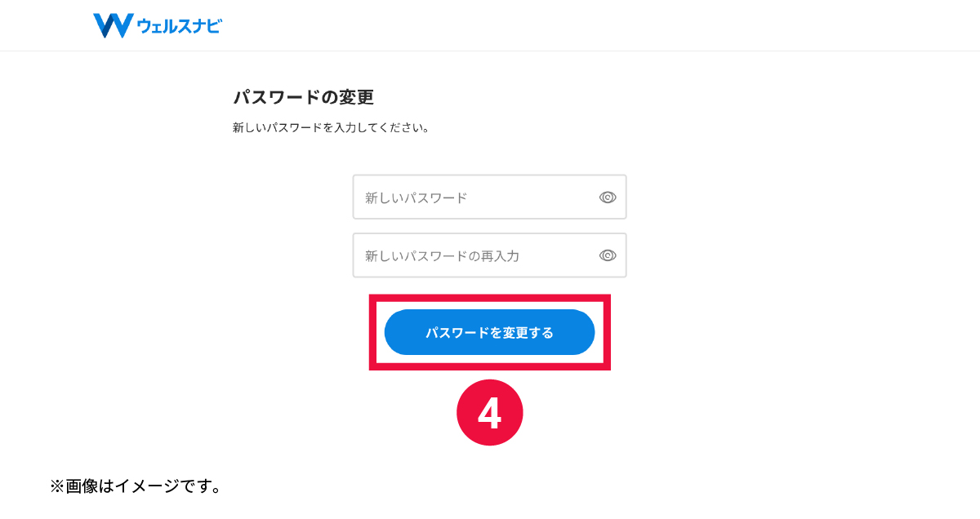
Task: Unmask the new password entry
Action: pos(607,197)
